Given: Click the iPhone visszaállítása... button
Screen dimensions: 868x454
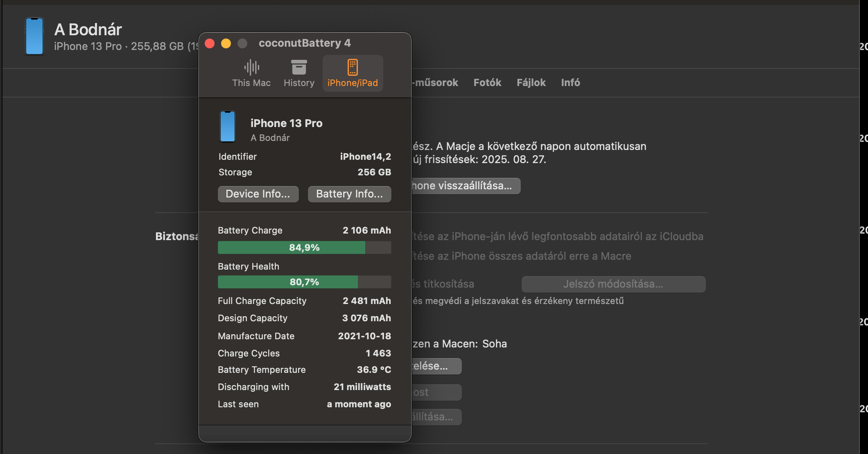Looking at the screenshot, I should (466, 186).
